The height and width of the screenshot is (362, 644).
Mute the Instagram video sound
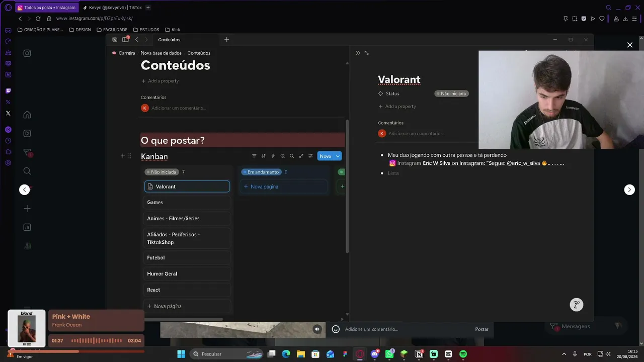click(x=317, y=329)
